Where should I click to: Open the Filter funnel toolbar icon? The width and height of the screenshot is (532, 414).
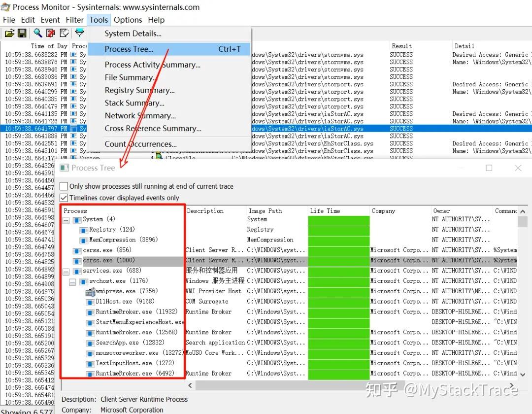click(x=79, y=33)
